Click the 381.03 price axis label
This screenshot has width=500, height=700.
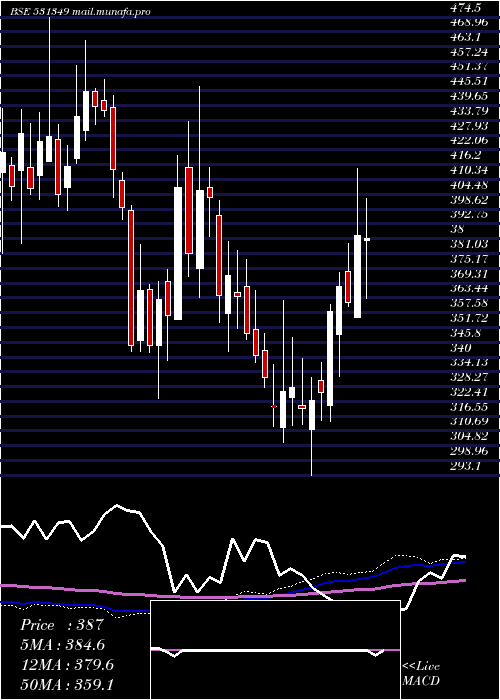point(469,244)
